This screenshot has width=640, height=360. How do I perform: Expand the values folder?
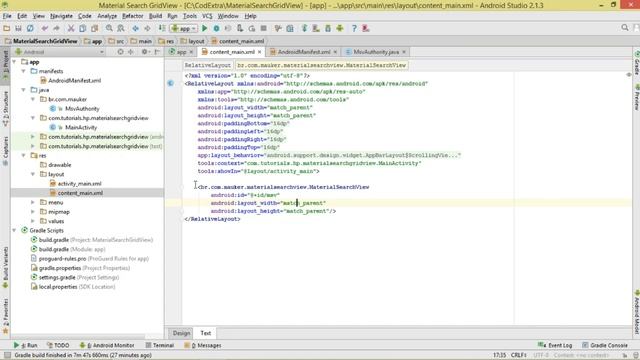pyautogui.click(x=33, y=221)
